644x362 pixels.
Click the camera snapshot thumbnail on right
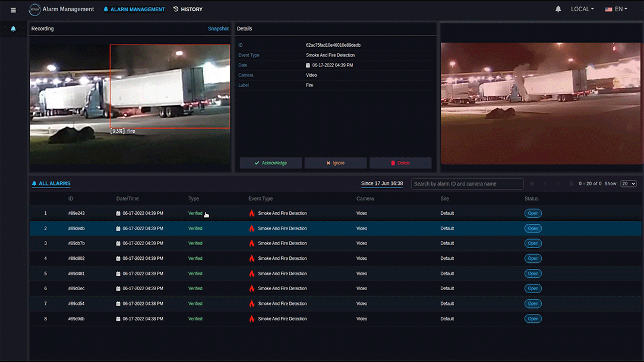[x=541, y=102]
